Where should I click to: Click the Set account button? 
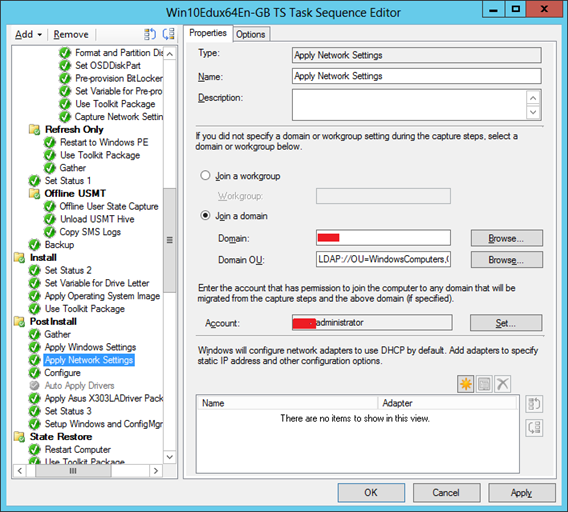tap(506, 323)
